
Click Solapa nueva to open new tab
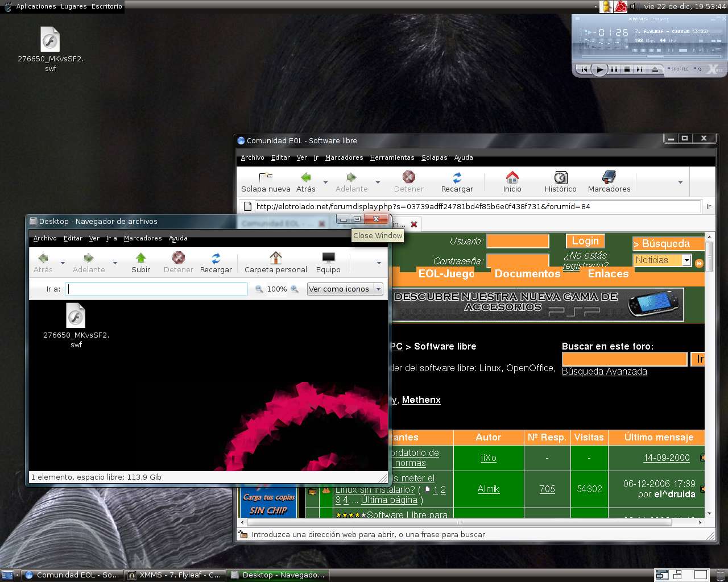click(x=266, y=182)
